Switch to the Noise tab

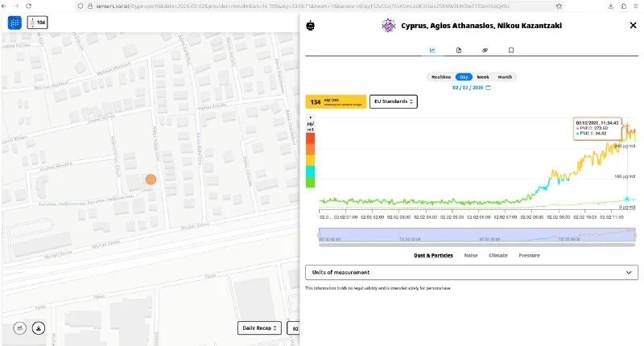pos(470,255)
